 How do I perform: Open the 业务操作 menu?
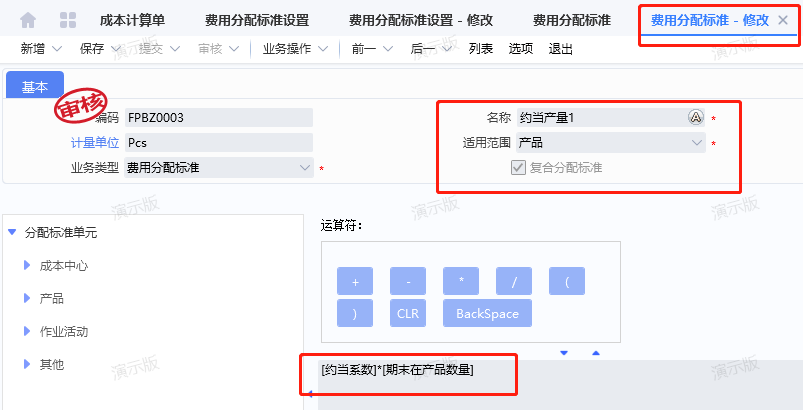(295, 49)
